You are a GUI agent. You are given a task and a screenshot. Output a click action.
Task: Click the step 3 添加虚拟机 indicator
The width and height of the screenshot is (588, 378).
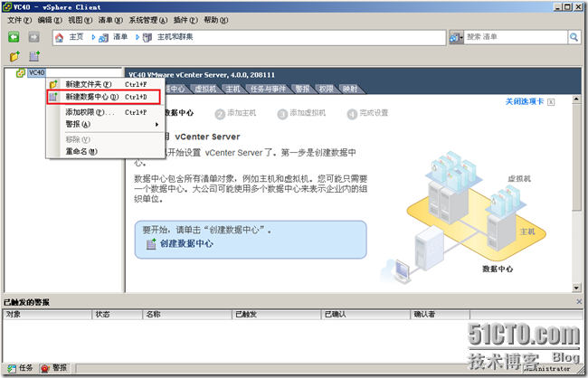tap(302, 113)
